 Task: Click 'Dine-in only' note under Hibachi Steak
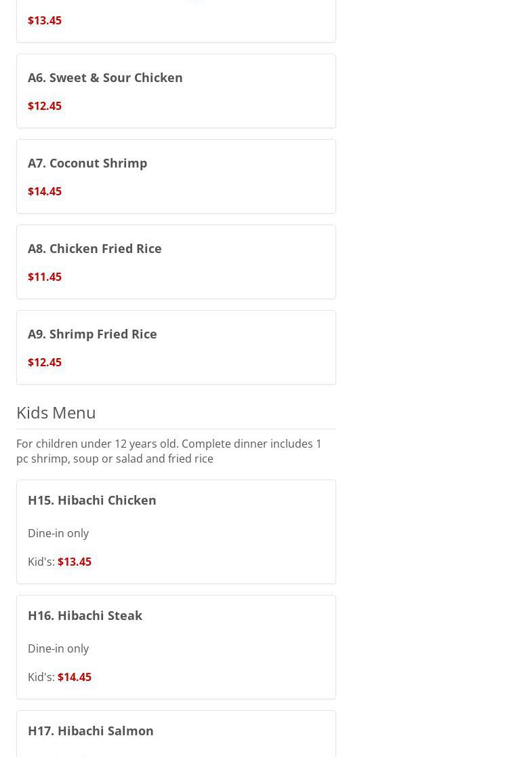(x=58, y=648)
